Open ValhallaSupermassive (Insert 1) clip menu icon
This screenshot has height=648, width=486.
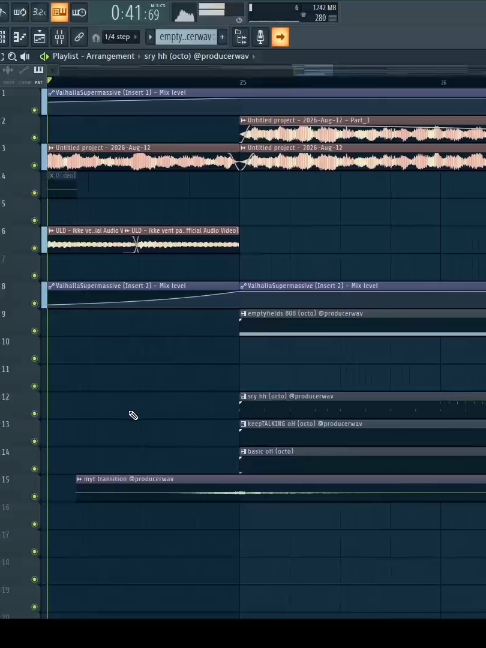tap(51, 93)
